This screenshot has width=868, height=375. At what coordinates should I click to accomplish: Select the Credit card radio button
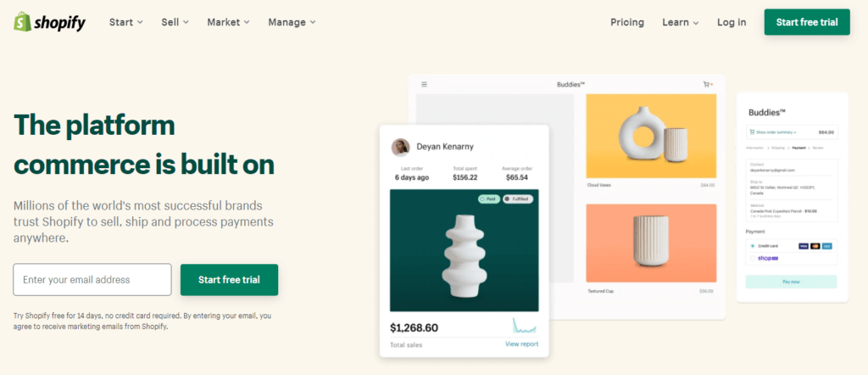point(753,245)
